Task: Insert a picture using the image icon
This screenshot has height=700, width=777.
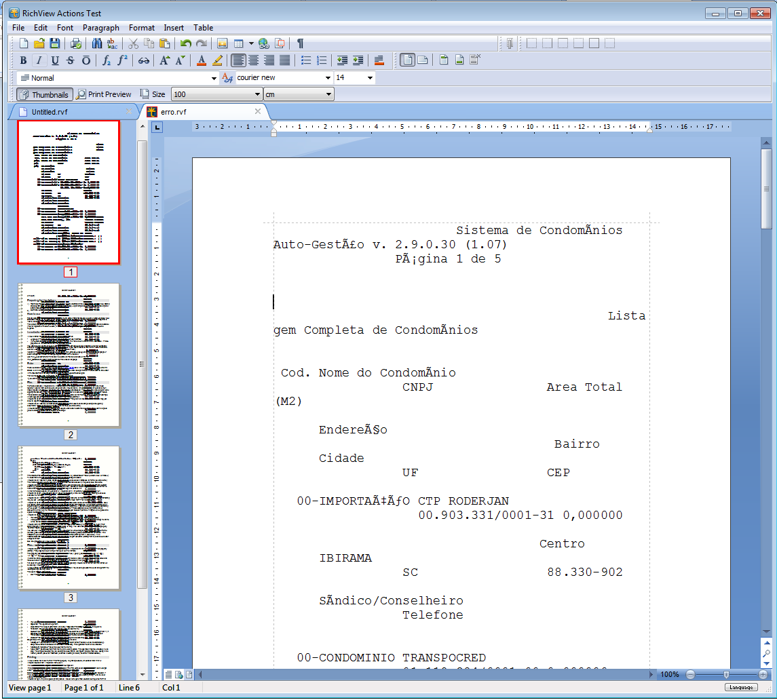Action: click(x=222, y=43)
